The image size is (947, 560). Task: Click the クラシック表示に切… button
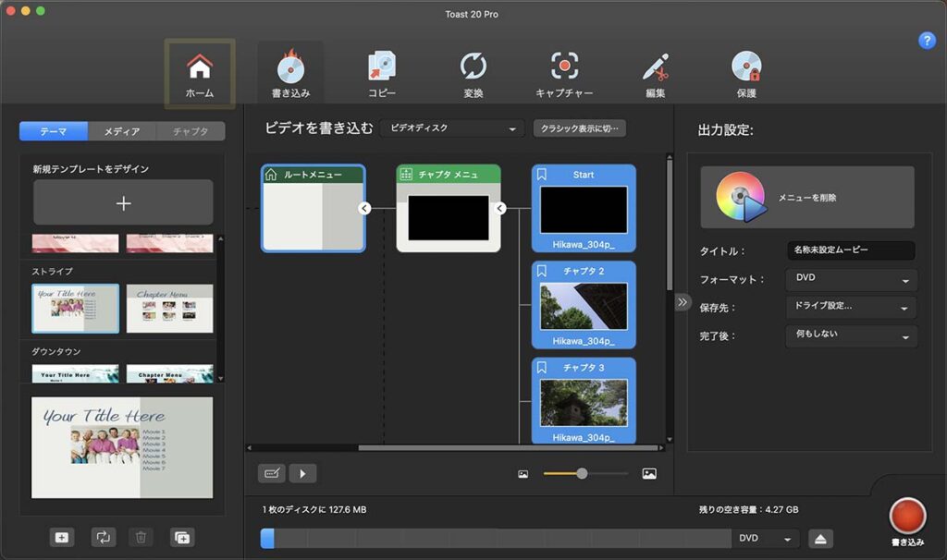point(580,128)
